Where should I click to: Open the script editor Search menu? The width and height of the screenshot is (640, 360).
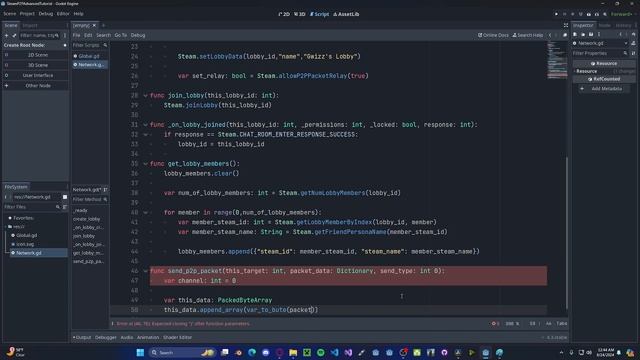click(x=103, y=35)
